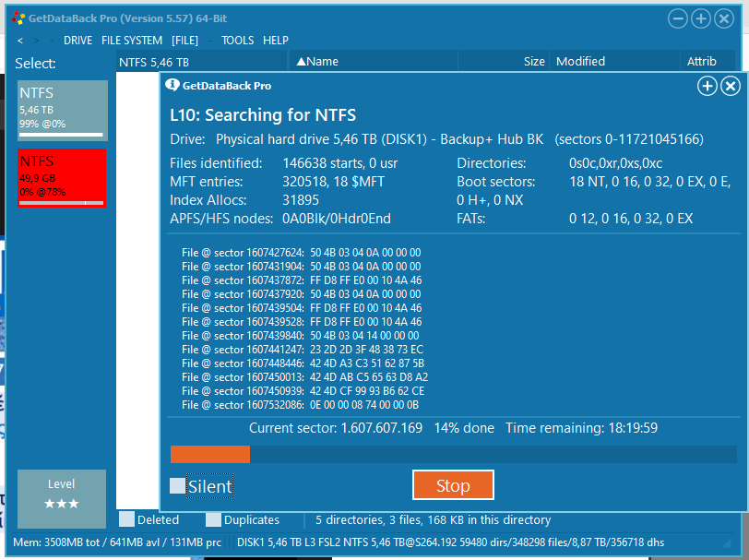749x560 pixels.
Task: Click the Directories value 0s0c,0xr,0xs,0xc
Action: [x=615, y=163]
